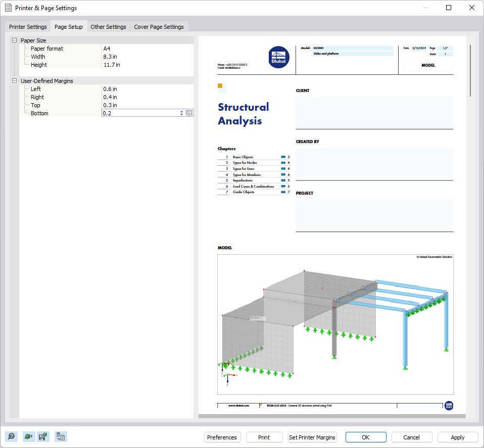Maximize the Printer & Page Settings window
Screen dimensions: 484x448
(x=449, y=8)
